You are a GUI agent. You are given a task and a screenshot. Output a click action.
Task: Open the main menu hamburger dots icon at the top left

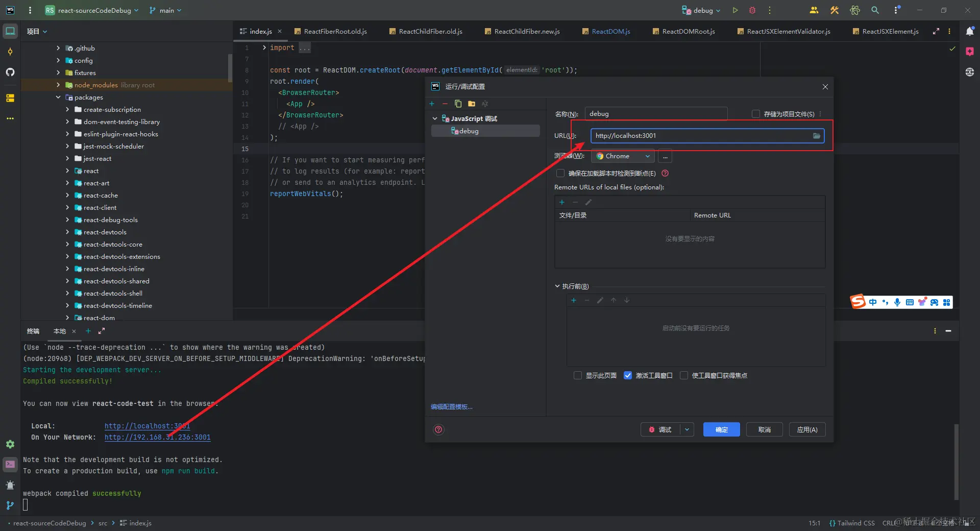(x=30, y=10)
